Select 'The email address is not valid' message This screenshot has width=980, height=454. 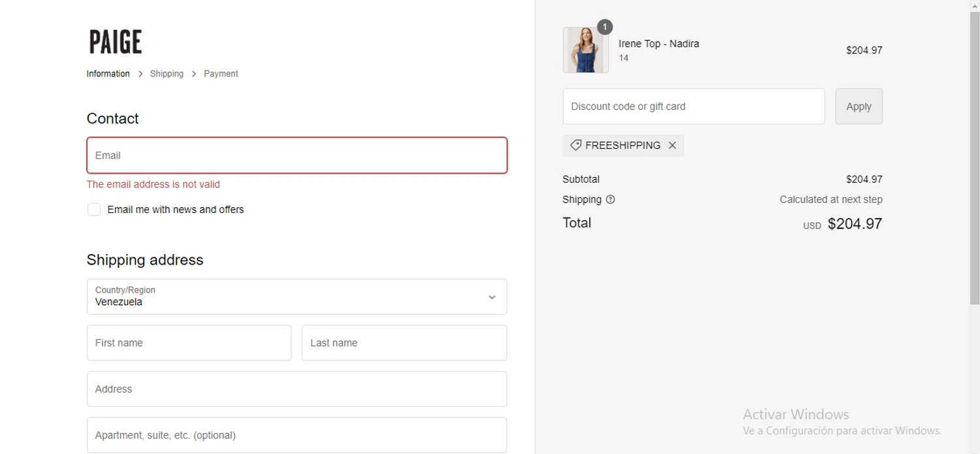(154, 184)
